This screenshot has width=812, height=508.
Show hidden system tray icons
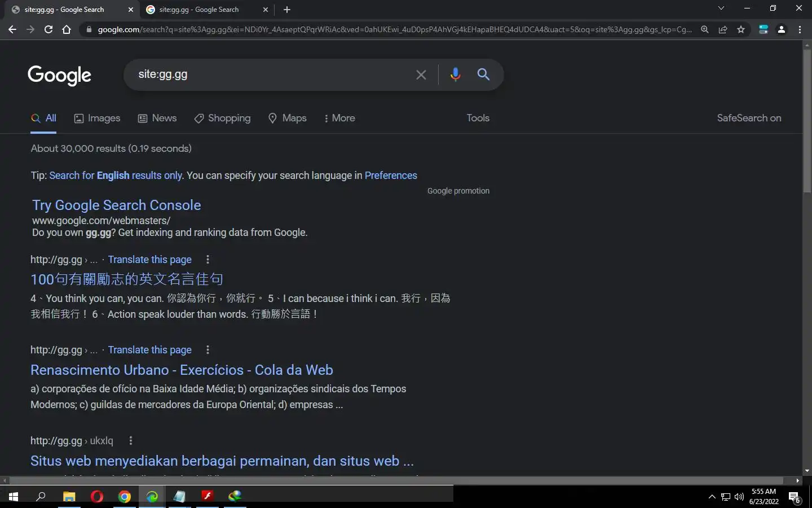pyautogui.click(x=712, y=497)
